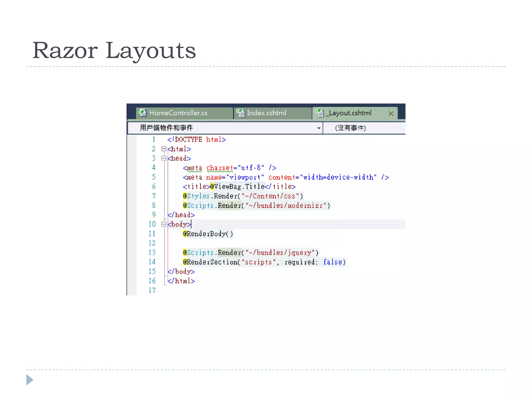Collapse the body tag region
Screen dimensions: 532x399
click(164, 224)
